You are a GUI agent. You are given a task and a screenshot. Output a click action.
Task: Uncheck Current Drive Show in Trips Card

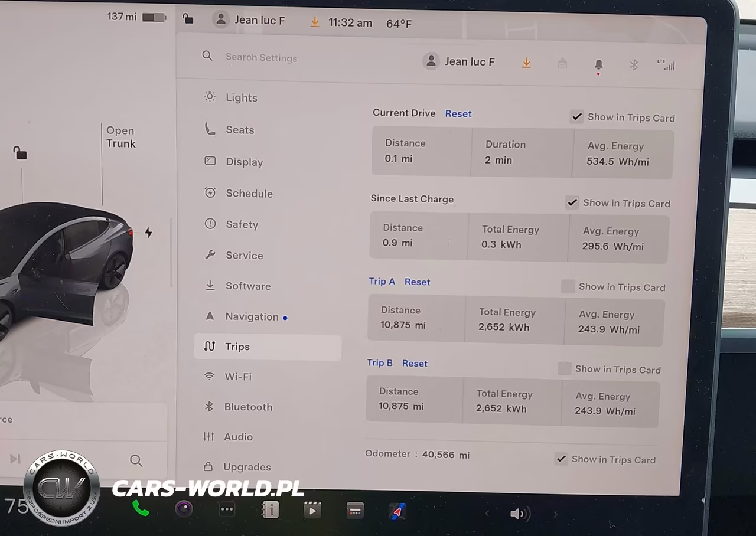[577, 117]
